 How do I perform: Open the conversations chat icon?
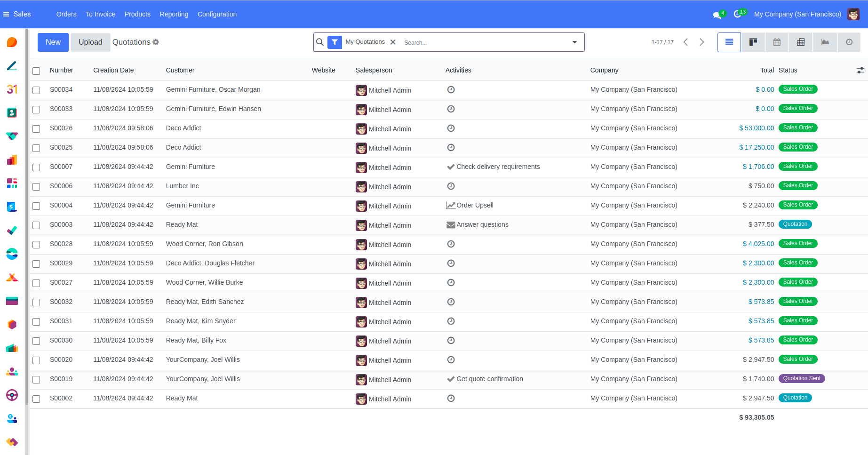click(717, 15)
